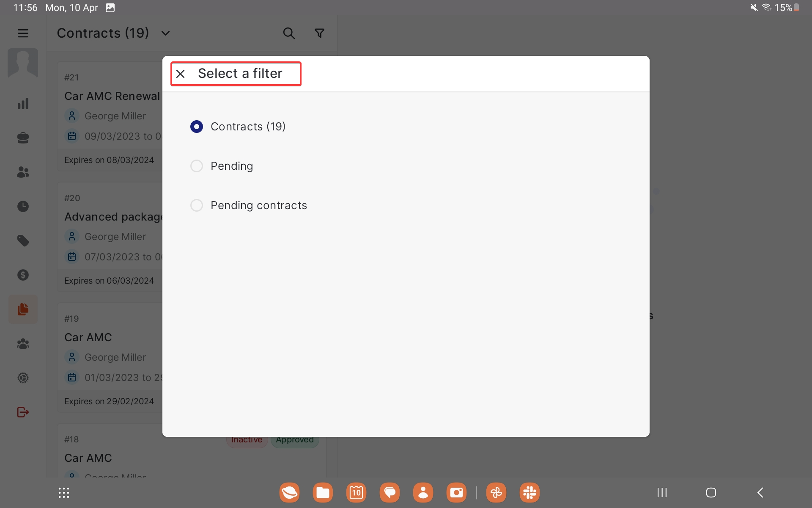Close the Select a filter dialog

[x=181, y=74]
